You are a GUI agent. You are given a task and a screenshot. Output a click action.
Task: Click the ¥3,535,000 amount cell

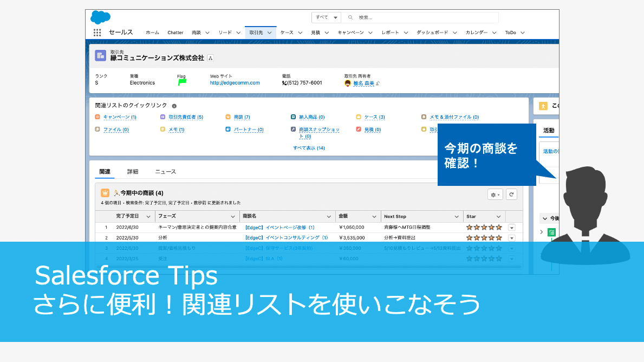pyautogui.click(x=352, y=237)
